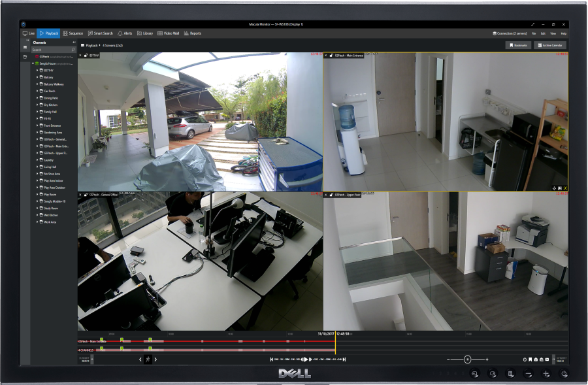Expand the Laundry channel
Image resolution: width=588 pixels, height=385 pixels.
[37, 160]
